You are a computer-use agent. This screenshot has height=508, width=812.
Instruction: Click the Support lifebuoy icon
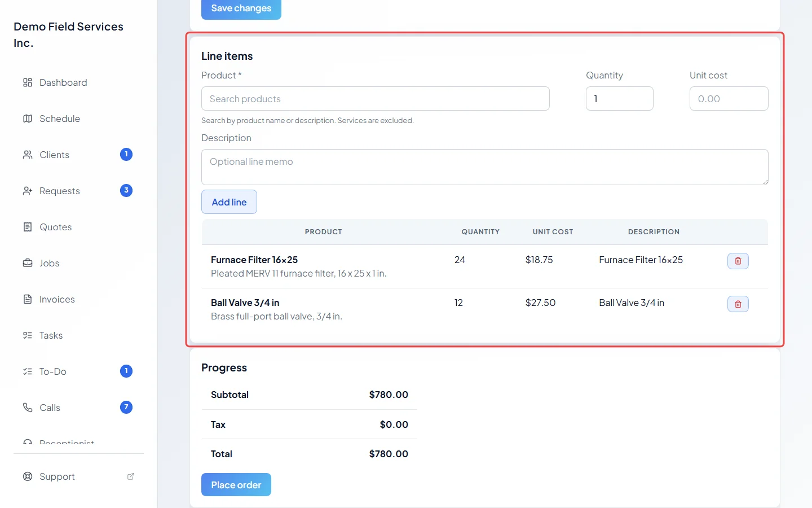click(x=28, y=476)
